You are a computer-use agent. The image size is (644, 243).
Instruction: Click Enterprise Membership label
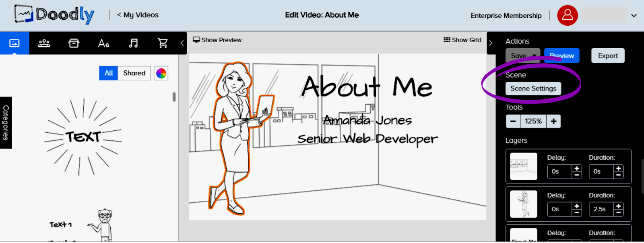pyautogui.click(x=506, y=16)
